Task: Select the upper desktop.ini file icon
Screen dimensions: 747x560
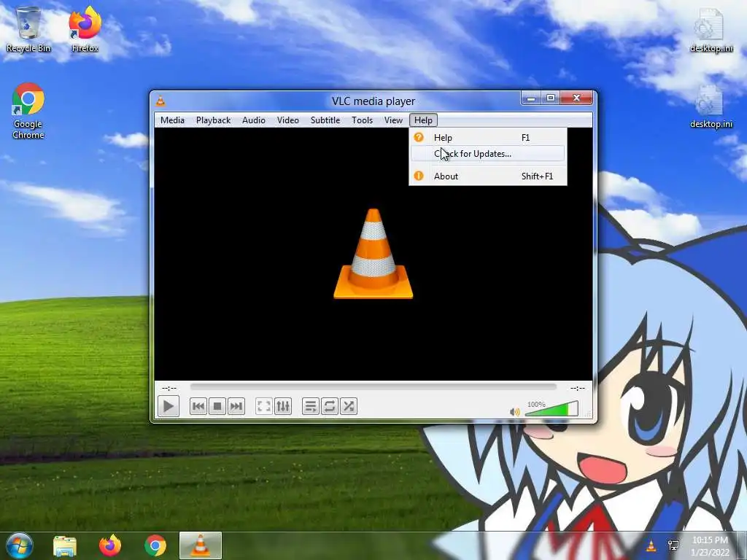Action: [x=711, y=31]
